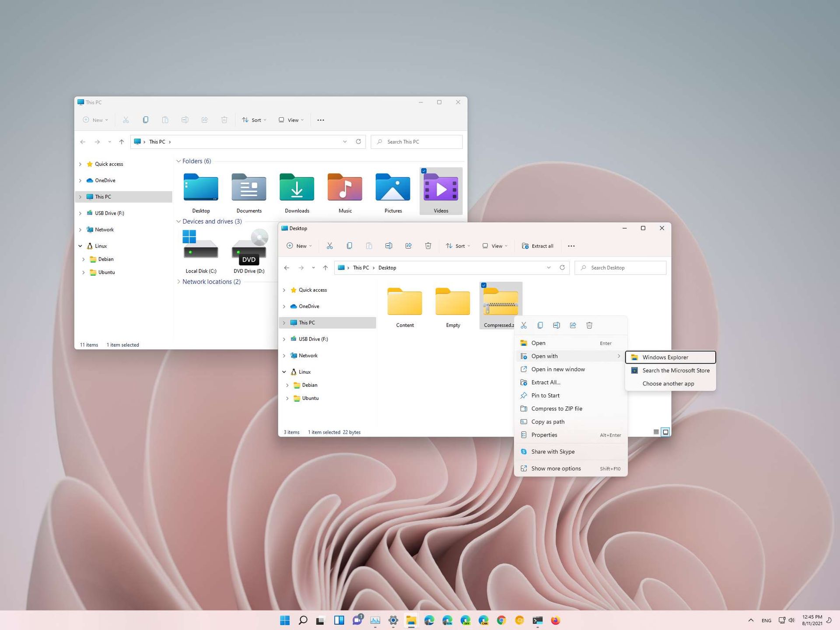Open the Sort dropdown in the Desktop window
The height and width of the screenshot is (630, 840).
click(458, 245)
